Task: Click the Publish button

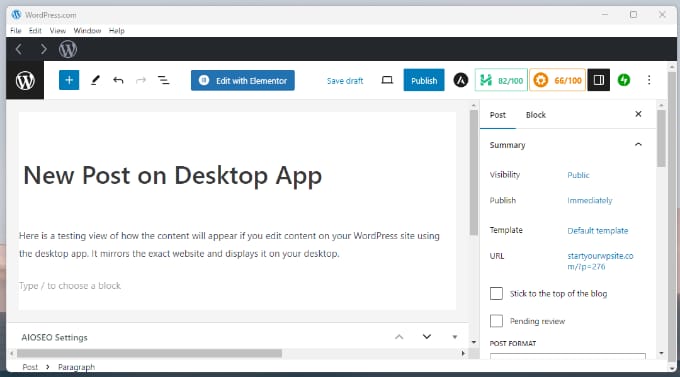Action: [424, 80]
